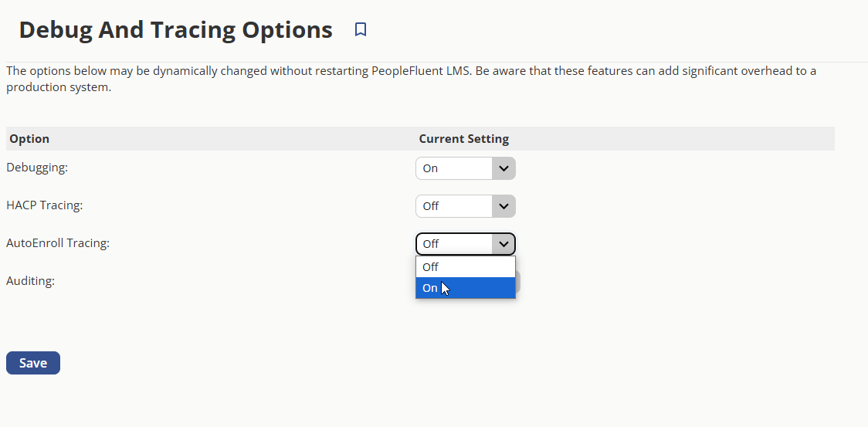The image size is (868, 427).
Task: Click the AutoEnroll Tracing option label
Action: coord(58,243)
